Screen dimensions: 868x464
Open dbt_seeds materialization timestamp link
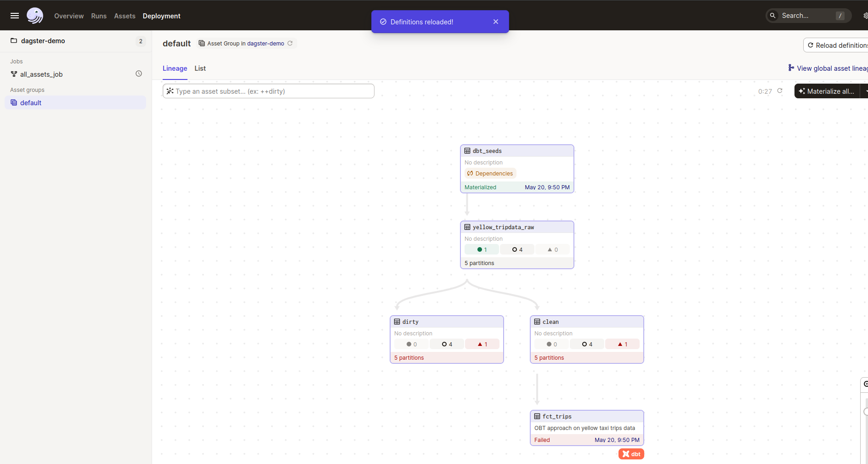coord(547,187)
